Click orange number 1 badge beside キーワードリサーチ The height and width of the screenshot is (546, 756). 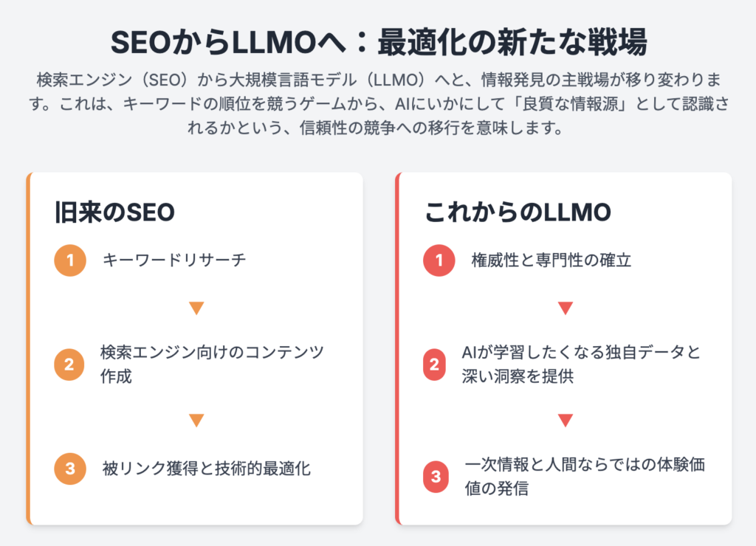70,260
